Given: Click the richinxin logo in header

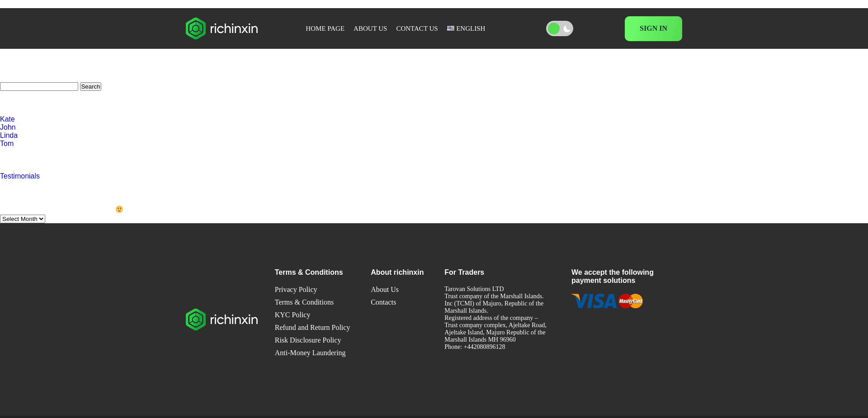Looking at the screenshot, I should 222,28.
